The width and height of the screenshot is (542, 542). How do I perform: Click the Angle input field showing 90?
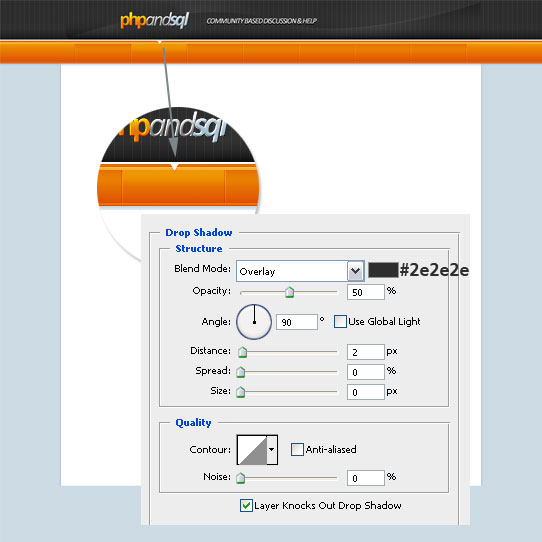click(x=297, y=322)
